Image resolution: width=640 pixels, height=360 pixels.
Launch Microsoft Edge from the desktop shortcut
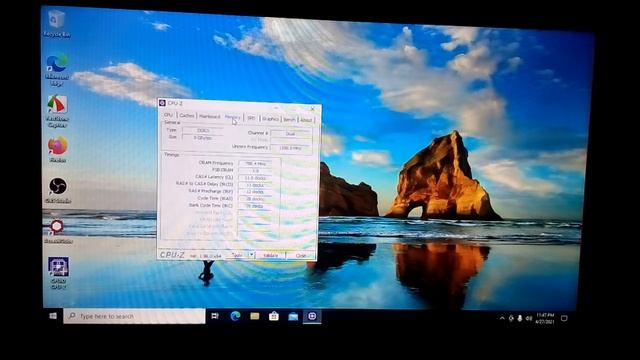point(57,69)
